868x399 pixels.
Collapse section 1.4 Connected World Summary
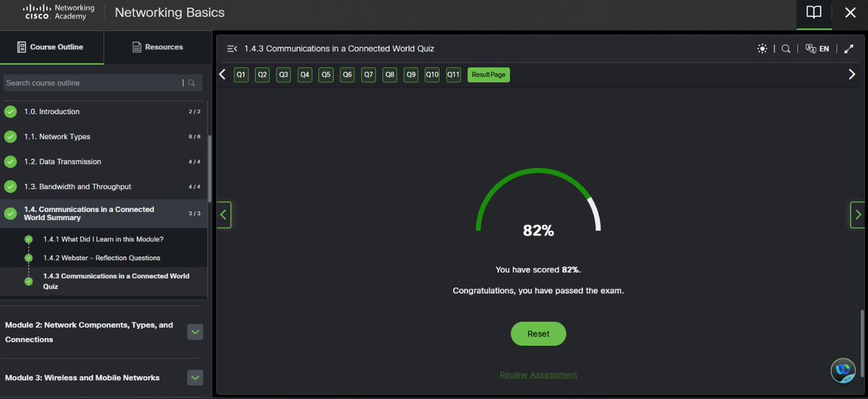(105, 214)
